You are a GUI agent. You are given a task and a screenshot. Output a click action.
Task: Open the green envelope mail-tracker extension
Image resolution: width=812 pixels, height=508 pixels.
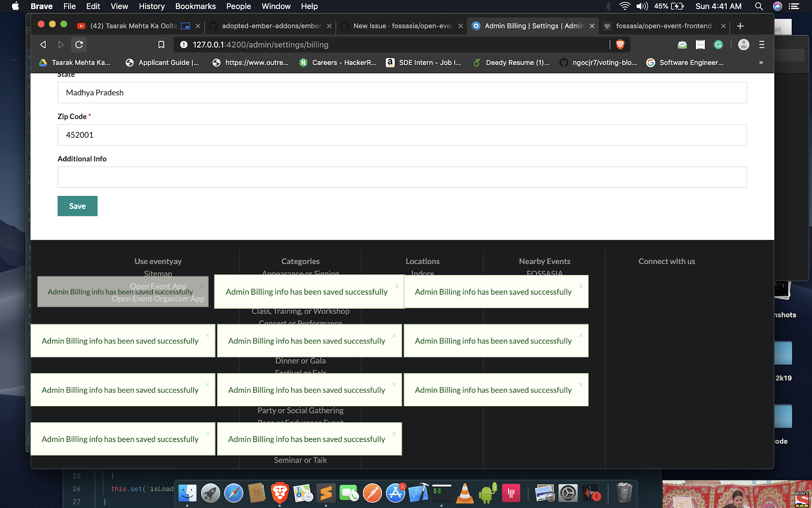click(683, 45)
